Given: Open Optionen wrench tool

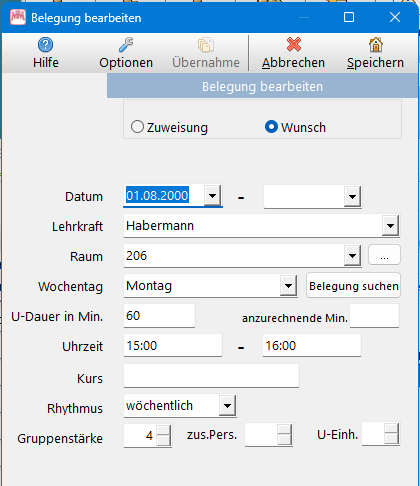Looking at the screenshot, I should click(x=126, y=45).
